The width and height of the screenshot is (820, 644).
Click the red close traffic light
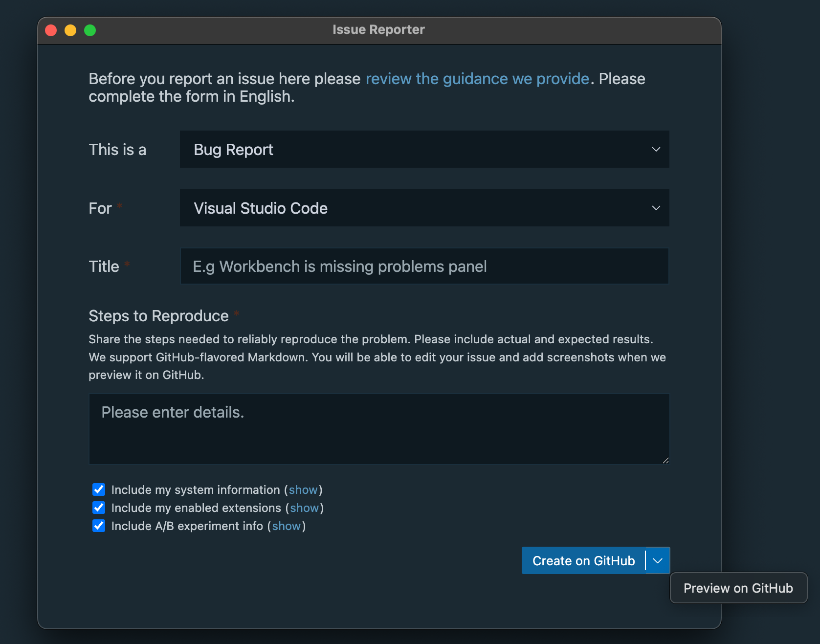[x=51, y=30]
